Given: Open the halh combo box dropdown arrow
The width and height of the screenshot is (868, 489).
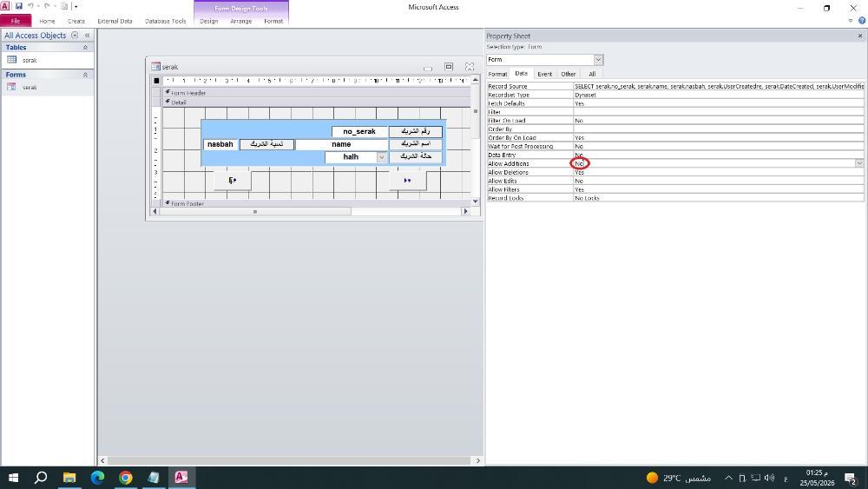Looking at the screenshot, I should tap(381, 157).
